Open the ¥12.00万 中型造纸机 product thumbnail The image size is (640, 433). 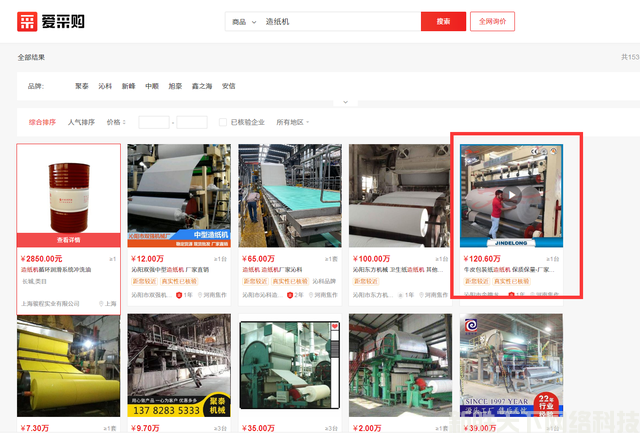click(179, 195)
